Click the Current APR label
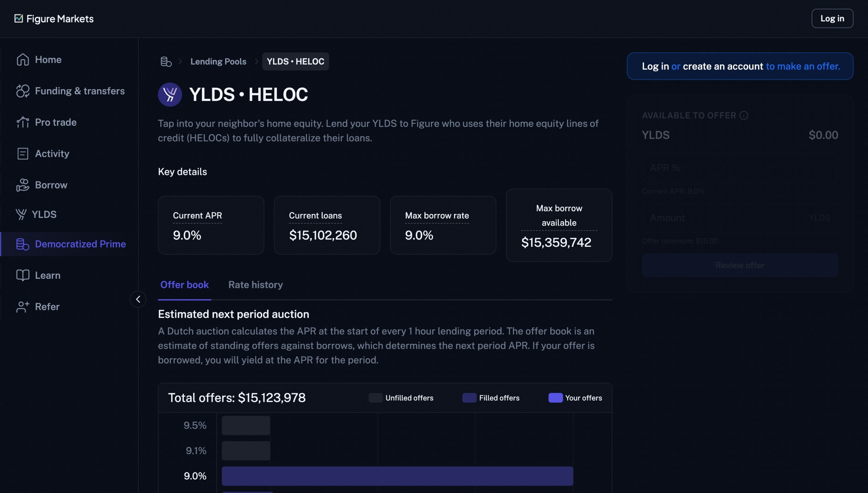The width and height of the screenshot is (868, 493). click(x=197, y=216)
